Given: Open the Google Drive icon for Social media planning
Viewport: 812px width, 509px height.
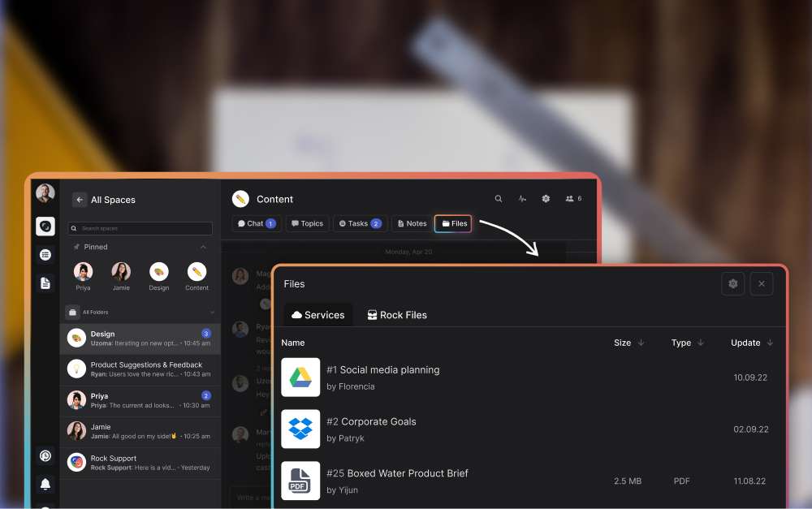Looking at the screenshot, I should [x=300, y=377].
